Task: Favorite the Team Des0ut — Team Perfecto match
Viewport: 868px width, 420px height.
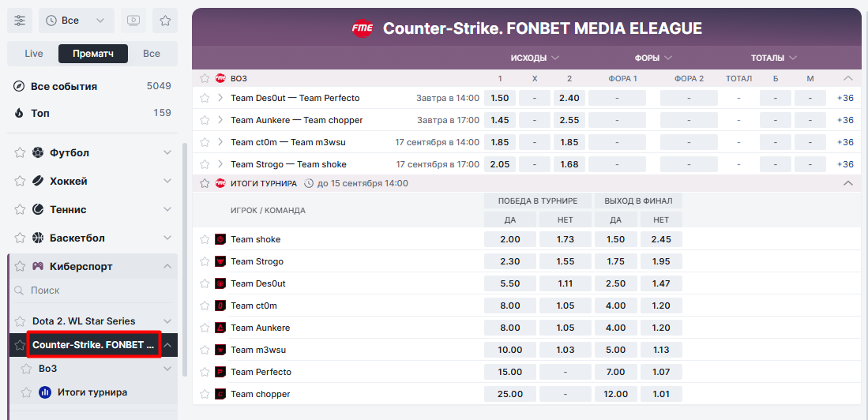Action: coord(205,98)
